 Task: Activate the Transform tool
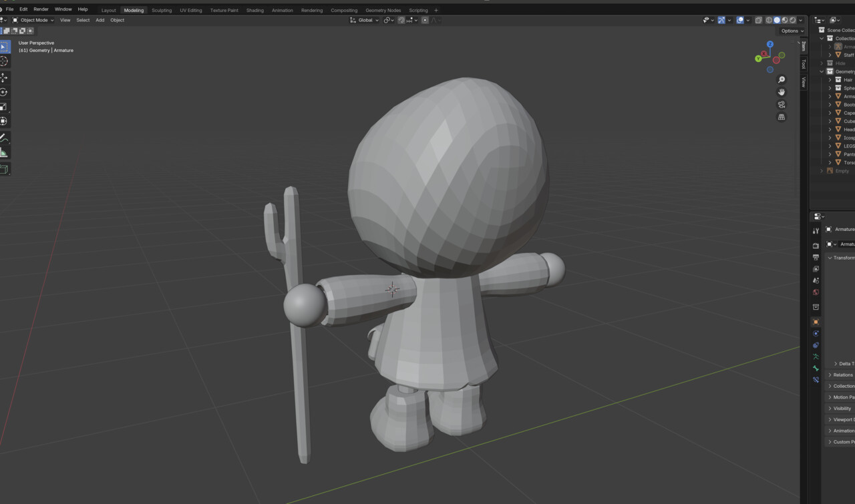coord(4,121)
